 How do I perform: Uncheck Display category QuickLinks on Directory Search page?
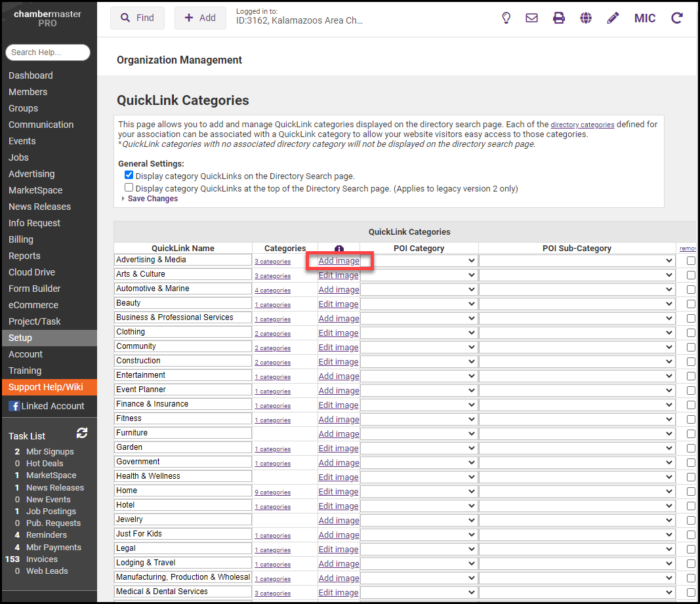(x=129, y=176)
